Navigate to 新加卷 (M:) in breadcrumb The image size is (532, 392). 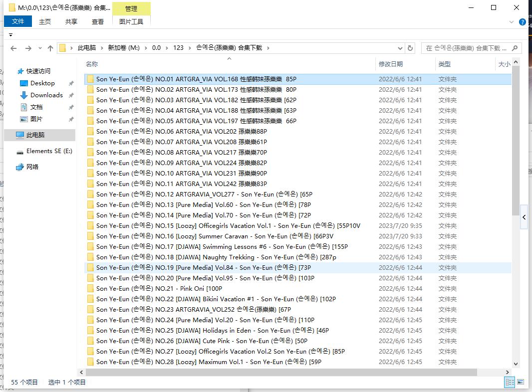coord(123,48)
